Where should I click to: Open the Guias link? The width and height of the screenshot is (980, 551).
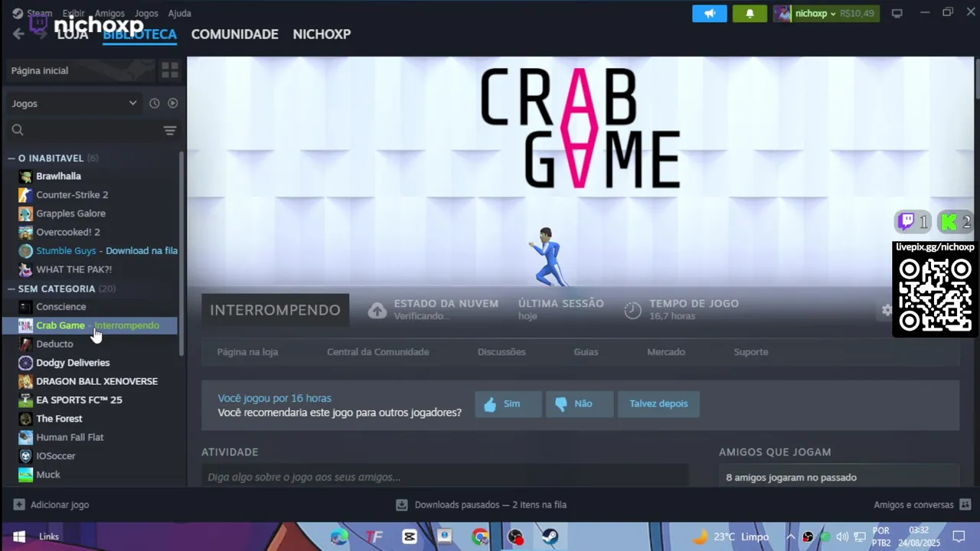[x=586, y=352]
